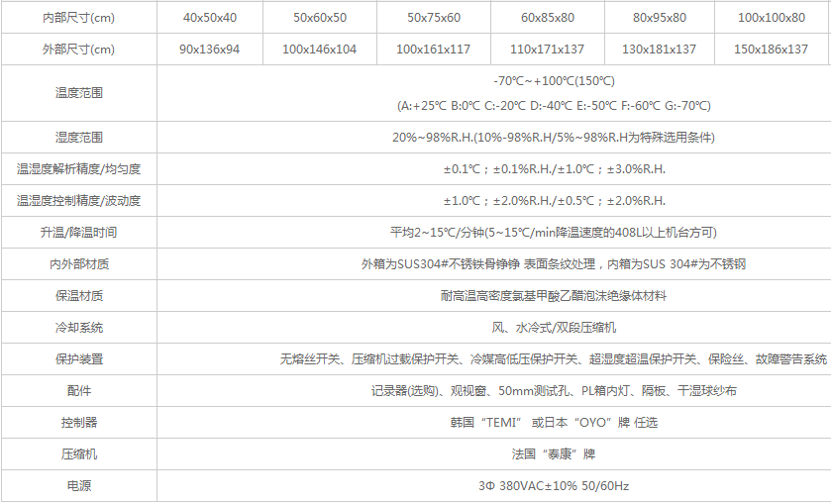Click the '60x85x80' inner size cell
Viewport: 831px width, 504px height.
pyautogui.click(x=548, y=18)
